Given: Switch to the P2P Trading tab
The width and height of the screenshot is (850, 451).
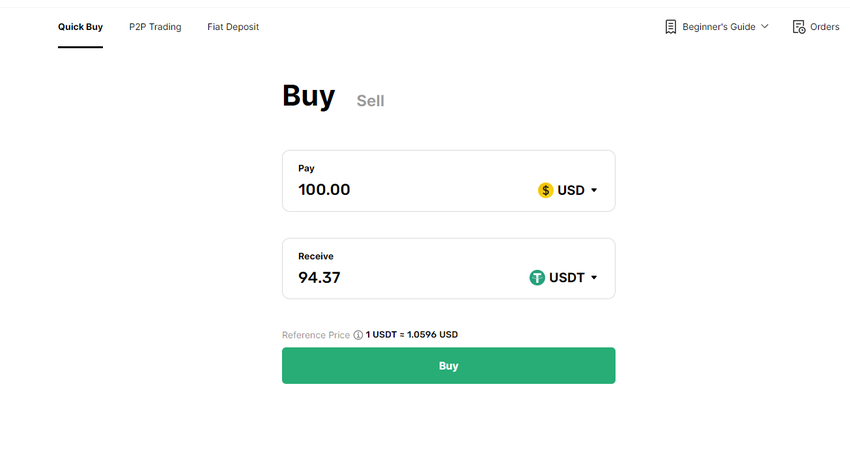Looking at the screenshot, I should point(155,27).
